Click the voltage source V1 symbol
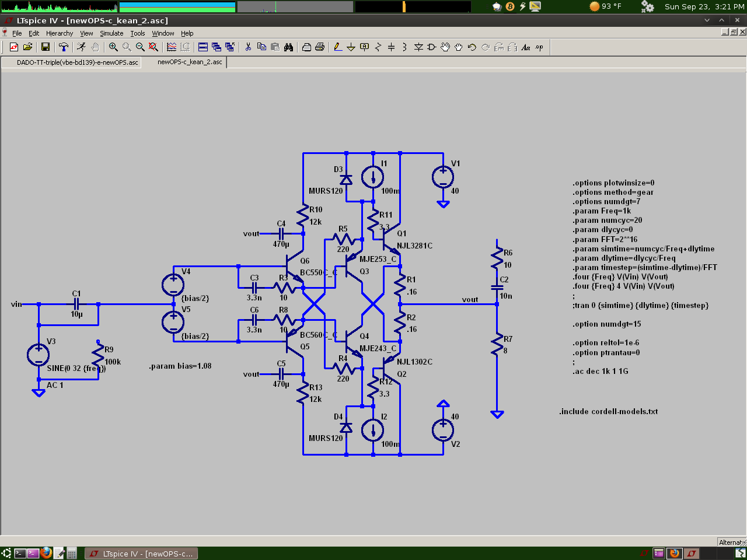The height and width of the screenshot is (560, 747). [443, 177]
